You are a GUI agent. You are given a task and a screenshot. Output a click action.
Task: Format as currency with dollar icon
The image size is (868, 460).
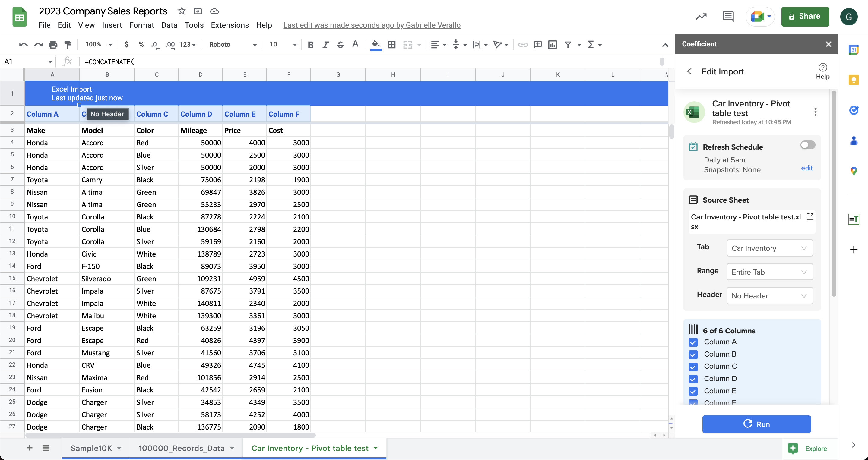[x=126, y=44]
